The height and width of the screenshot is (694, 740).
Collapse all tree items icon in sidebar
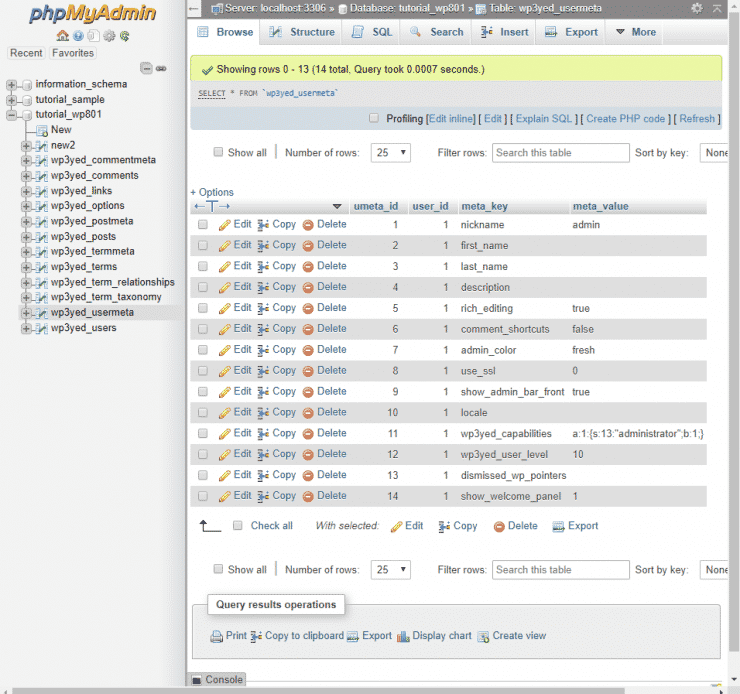(146, 68)
